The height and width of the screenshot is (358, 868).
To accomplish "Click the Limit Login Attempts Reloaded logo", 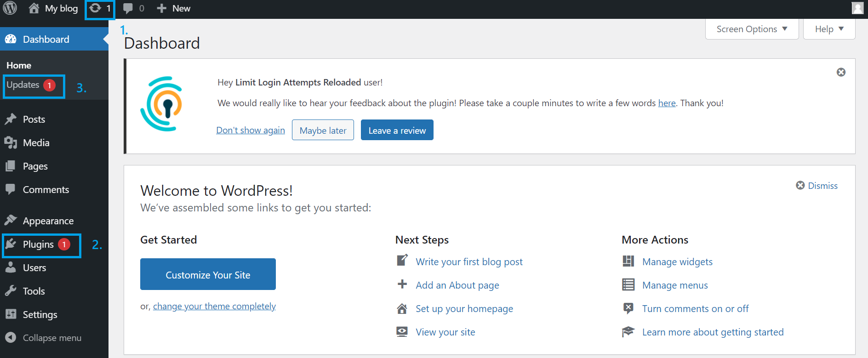I will (x=161, y=104).
